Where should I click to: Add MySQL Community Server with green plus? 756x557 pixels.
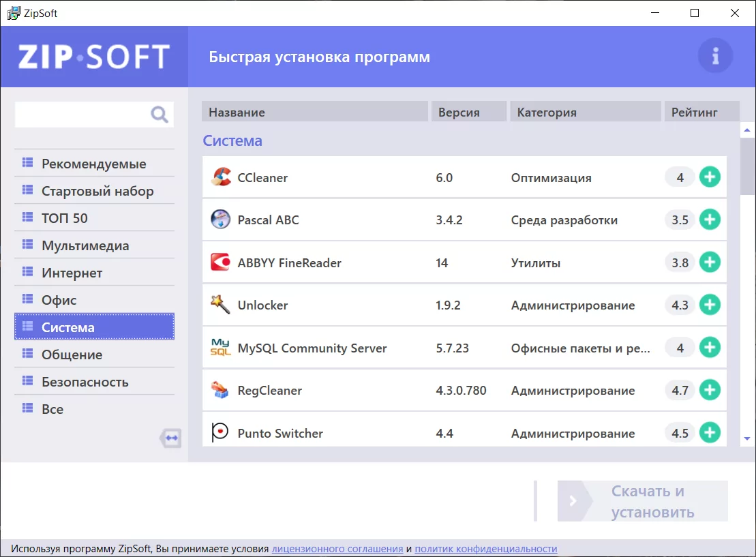(710, 347)
